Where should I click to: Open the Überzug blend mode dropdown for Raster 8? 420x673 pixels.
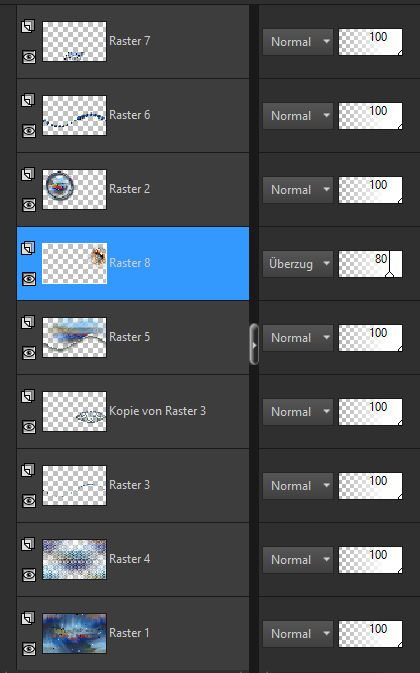(298, 264)
